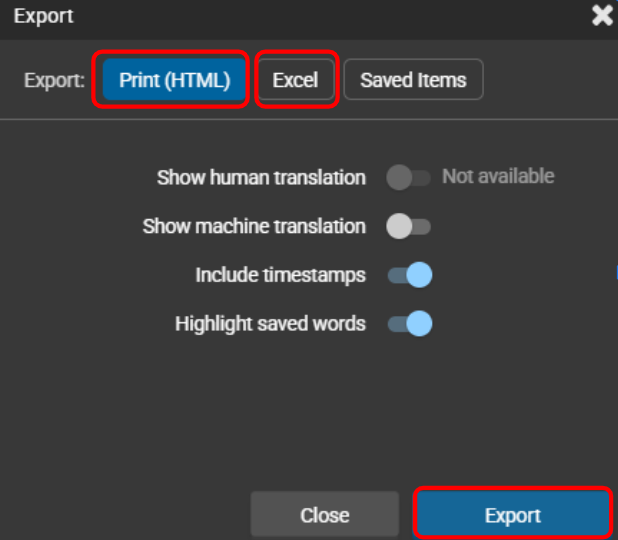Click the "Show human translation" label text
The width and height of the screenshot is (618, 540).
pyautogui.click(x=261, y=178)
